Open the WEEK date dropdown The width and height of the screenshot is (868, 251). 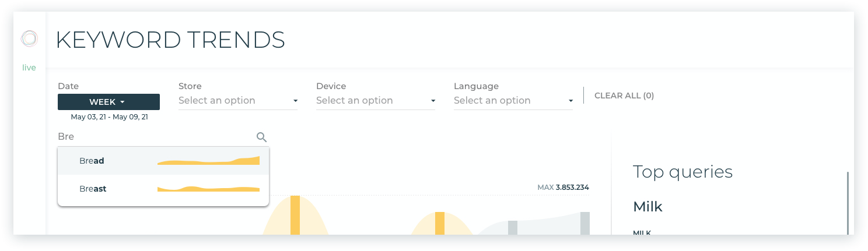(x=108, y=102)
